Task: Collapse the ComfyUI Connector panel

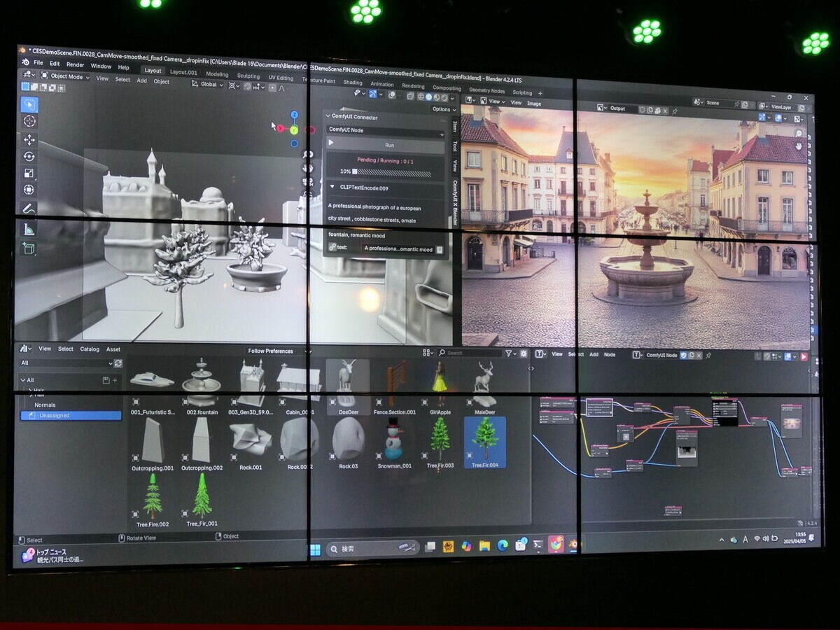Action: (328, 117)
